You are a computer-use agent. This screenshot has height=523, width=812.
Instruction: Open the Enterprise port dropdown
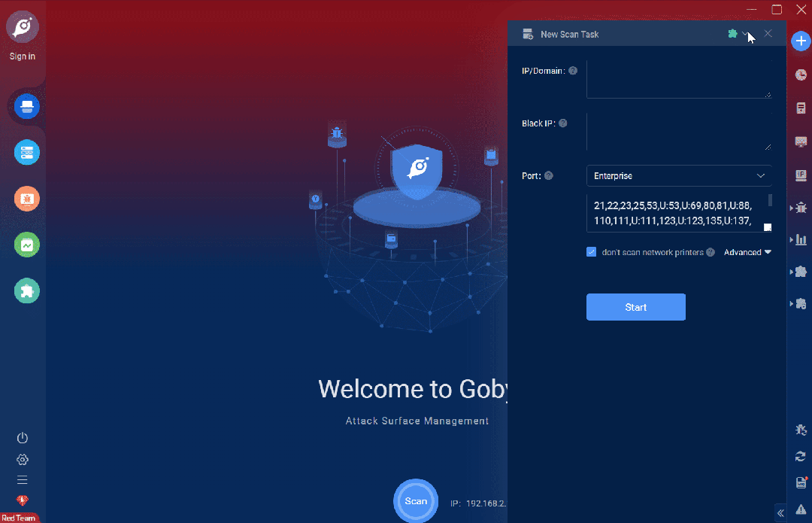click(x=679, y=176)
